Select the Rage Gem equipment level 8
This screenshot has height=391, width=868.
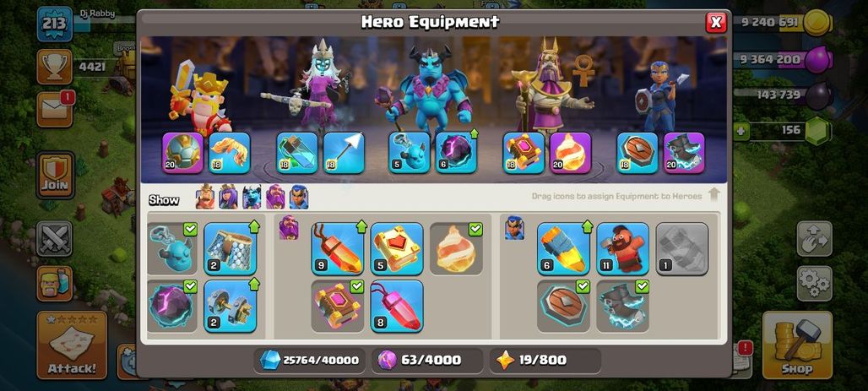click(396, 306)
